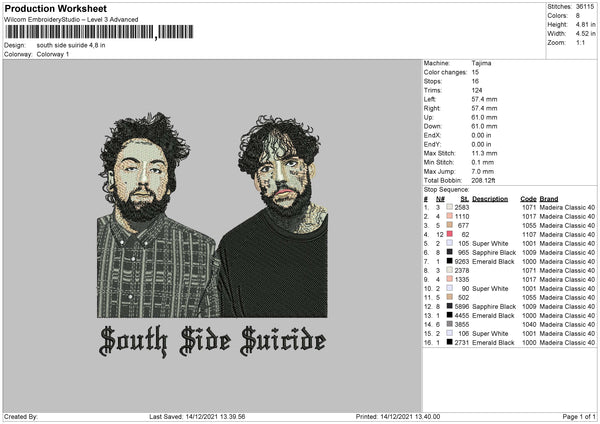Click the Min Stitch value 0.1 mm
This screenshot has height=424, width=600.
(483, 162)
